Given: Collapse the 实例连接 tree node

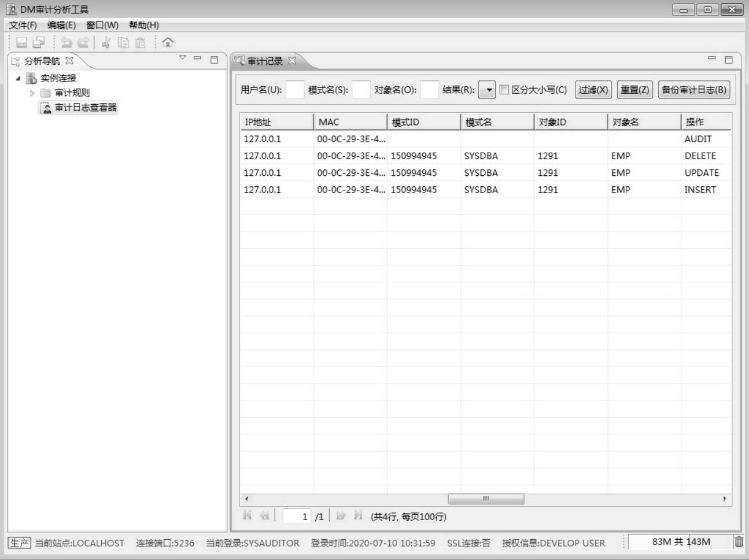Looking at the screenshot, I should [18, 78].
